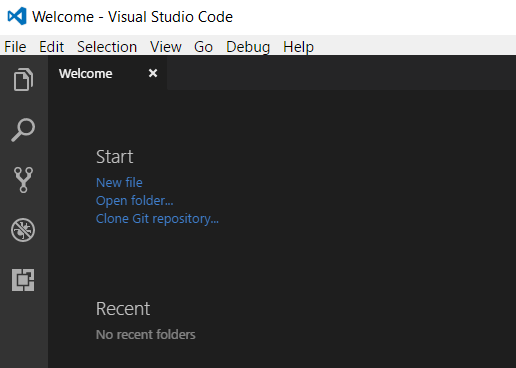Open the Source Control git branch icon
The width and height of the screenshot is (516, 368).
[23, 180]
